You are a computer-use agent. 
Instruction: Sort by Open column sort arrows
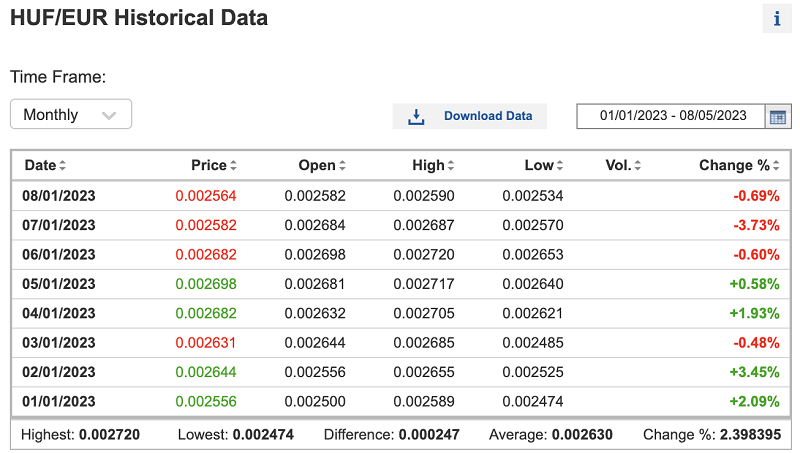342,166
